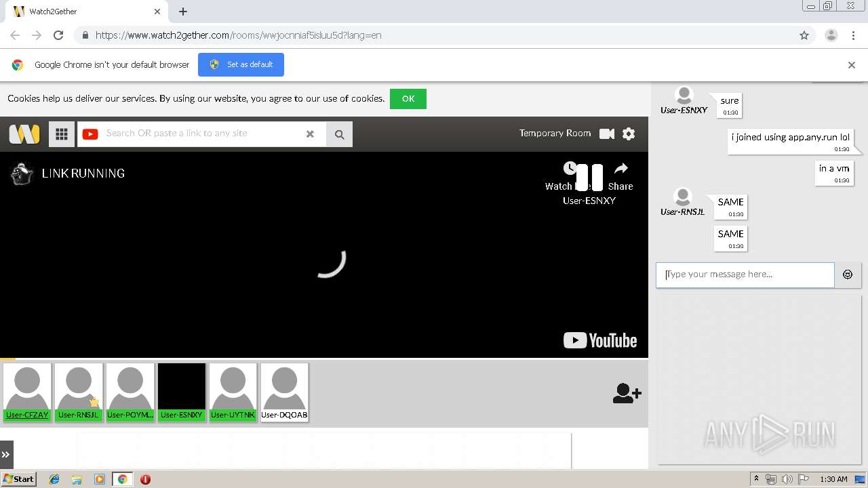The image size is (868, 488).
Task: Click the User-ESNXY avatar in chat
Action: click(685, 96)
